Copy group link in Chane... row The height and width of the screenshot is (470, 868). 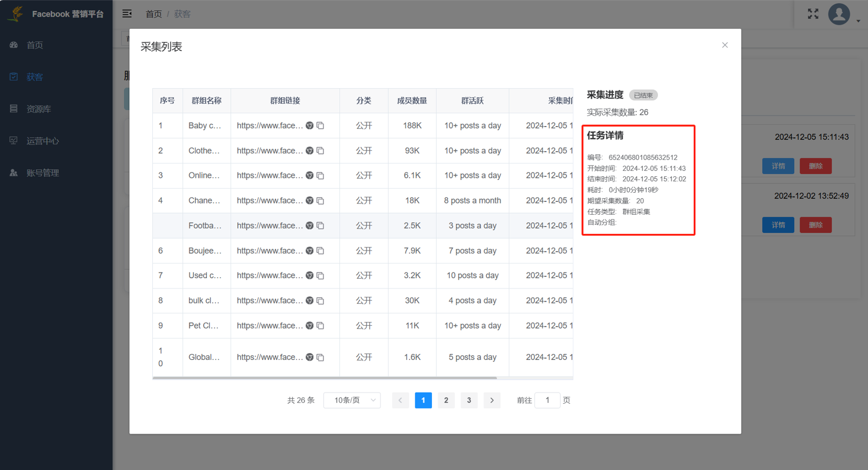click(320, 200)
